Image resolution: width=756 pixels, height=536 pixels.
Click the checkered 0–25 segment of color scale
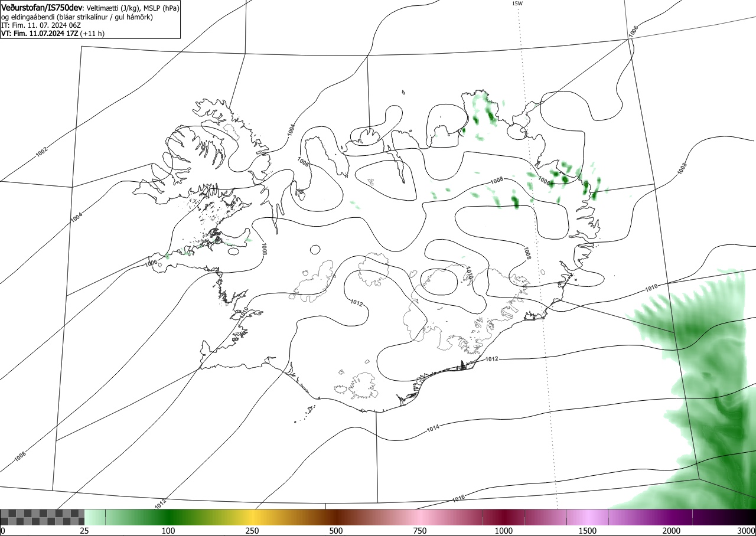click(x=42, y=517)
